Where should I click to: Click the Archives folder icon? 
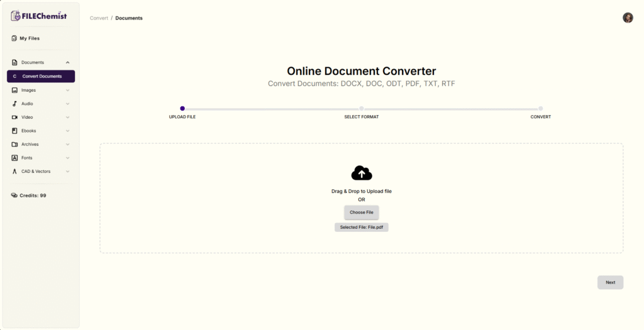(14, 145)
